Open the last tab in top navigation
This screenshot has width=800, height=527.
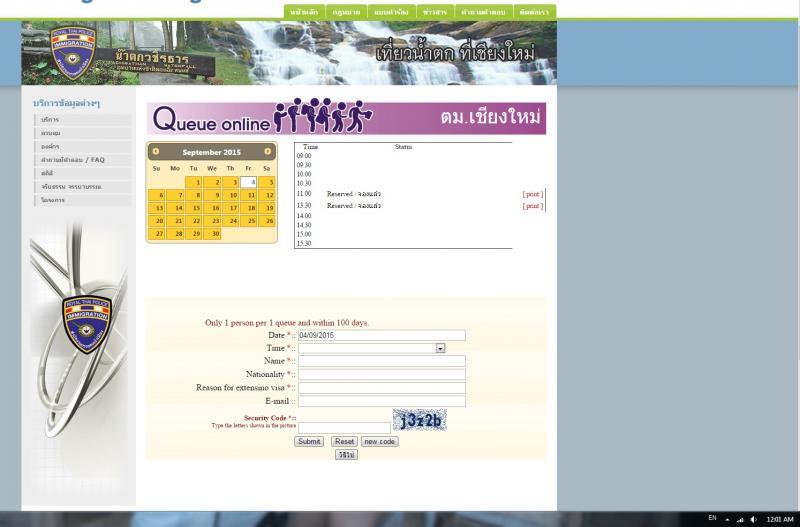(534, 12)
